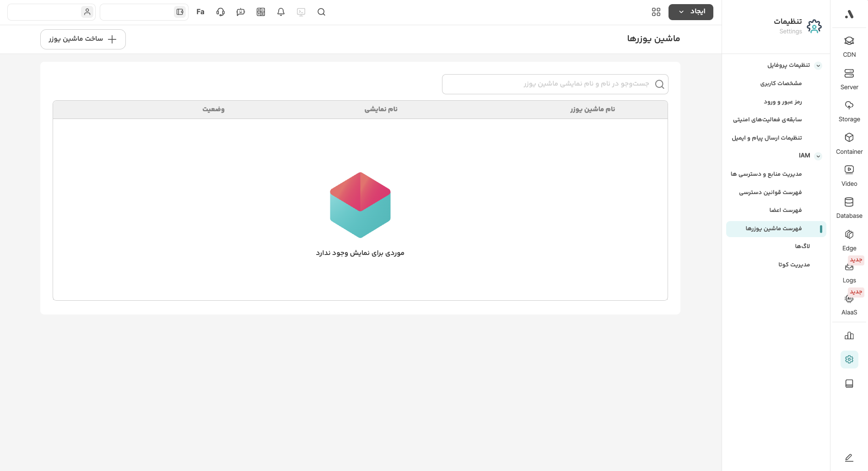The image size is (868, 471).
Task: Select فهرست اعضا menu item
Action: point(785,210)
